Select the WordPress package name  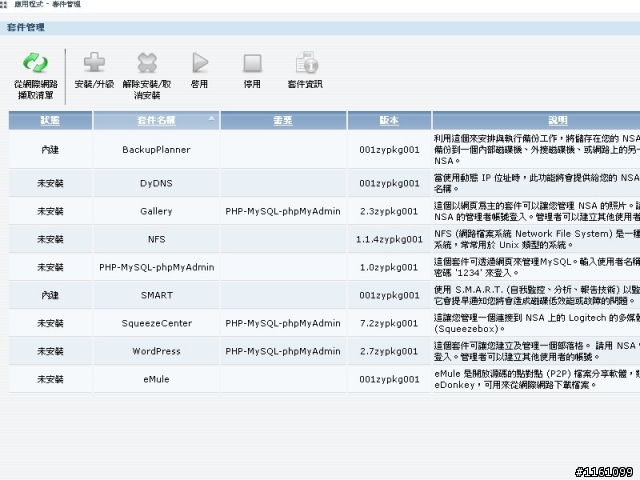pyautogui.click(x=156, y=351)
